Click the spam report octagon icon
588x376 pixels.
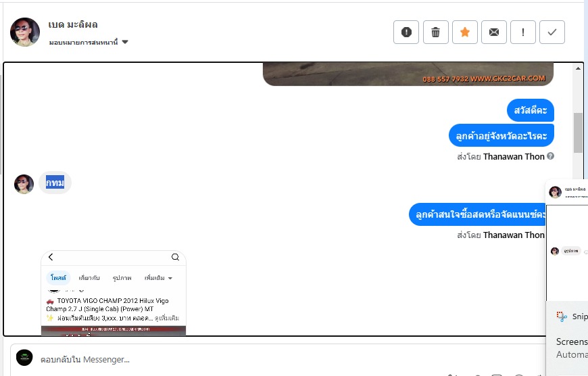(x=406, y=32)
